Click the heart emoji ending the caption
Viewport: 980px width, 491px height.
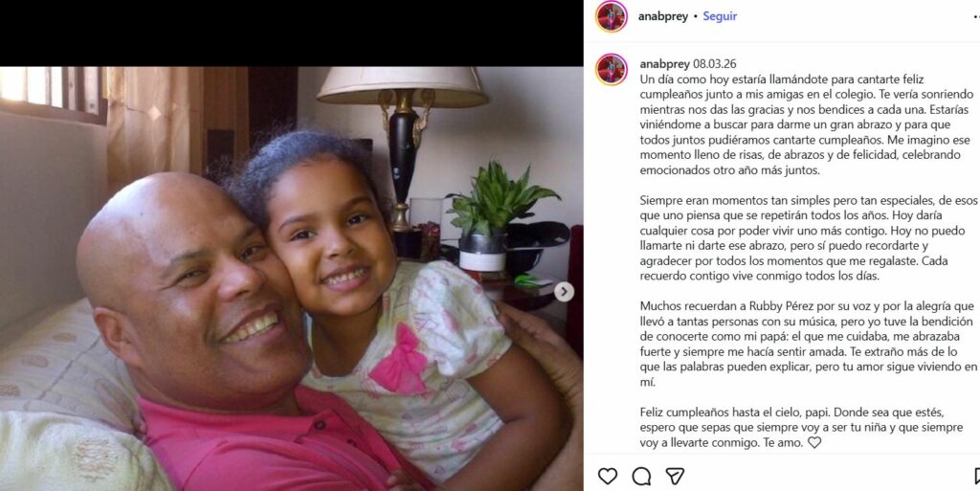(x=814, y=442)
